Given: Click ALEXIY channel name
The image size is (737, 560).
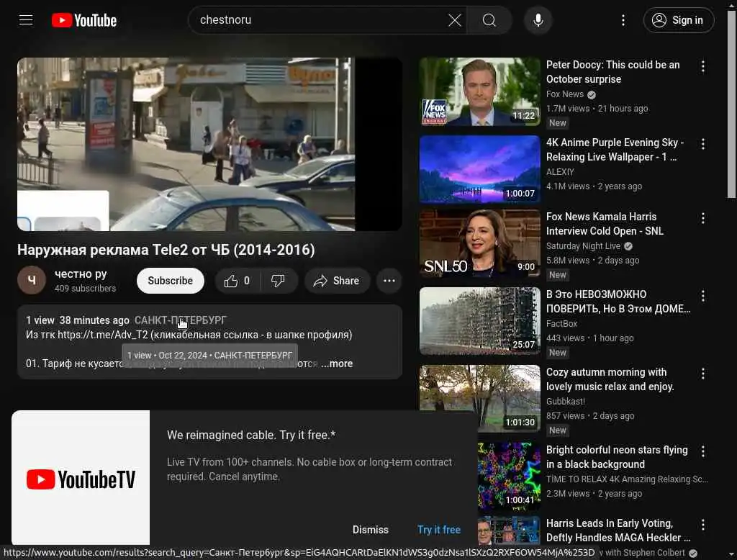Looking at the screenshot, I should click(560, 171).
